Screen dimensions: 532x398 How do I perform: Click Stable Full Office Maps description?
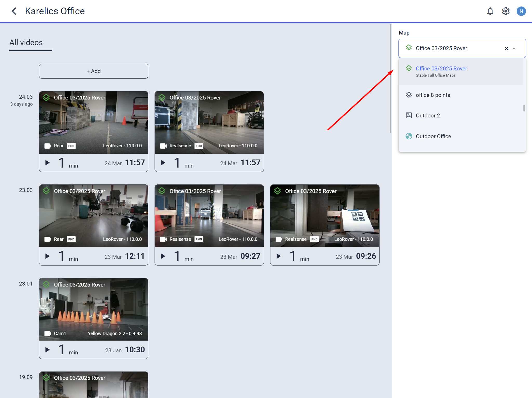click(436, 75)
